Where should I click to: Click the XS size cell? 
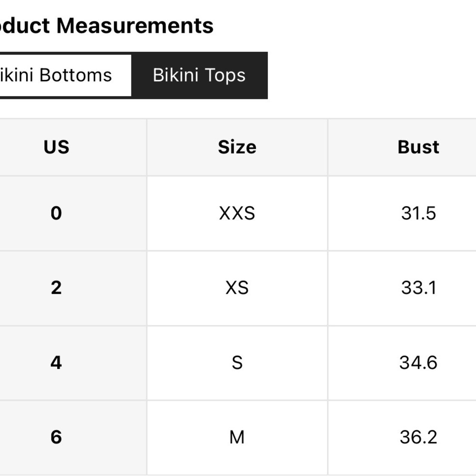point(237,288)
